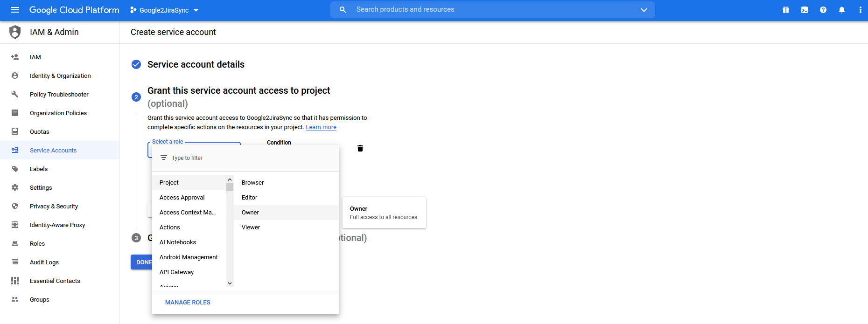The height and width of the screenshot is (324, 868).
Task: Choose the Editor role
Action: 250,198
